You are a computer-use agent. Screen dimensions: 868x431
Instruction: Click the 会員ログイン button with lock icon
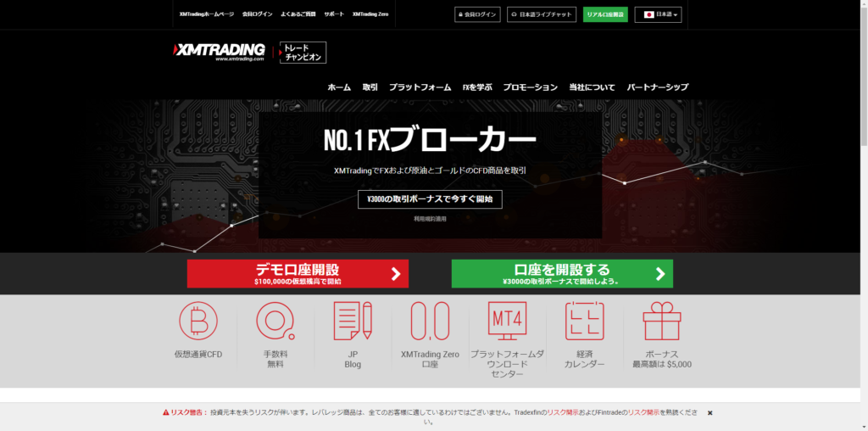pyautogui.click(x=478, y=14)
